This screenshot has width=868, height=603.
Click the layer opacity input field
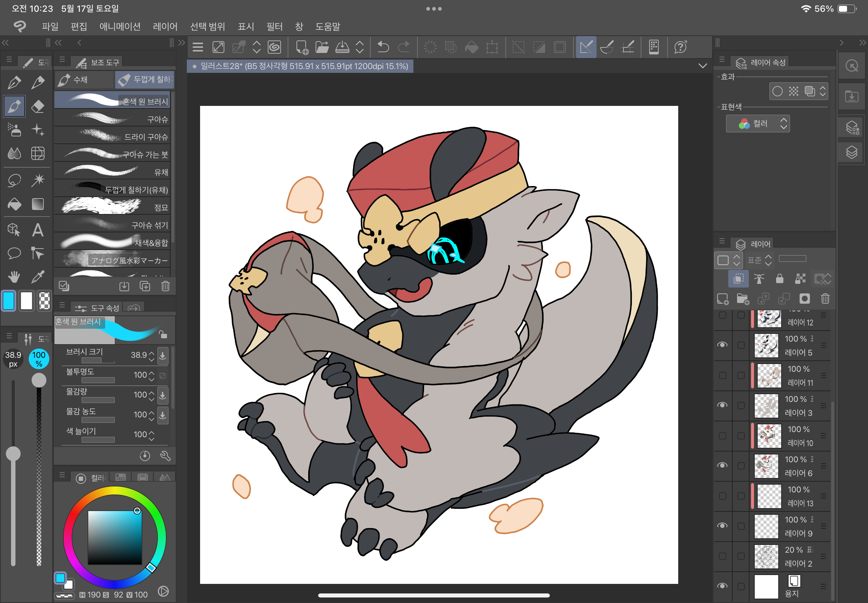tap(793, 259)
